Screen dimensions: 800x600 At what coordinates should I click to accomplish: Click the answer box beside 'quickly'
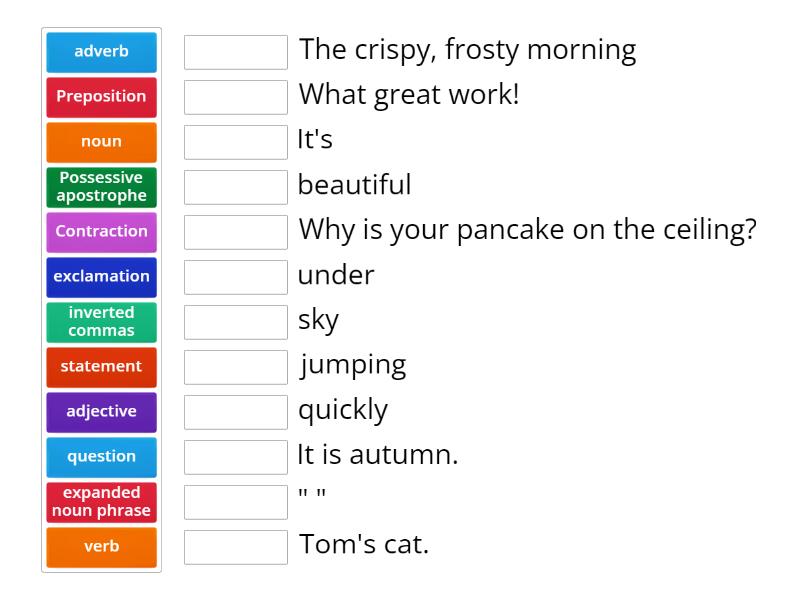[x=235, y=411]
